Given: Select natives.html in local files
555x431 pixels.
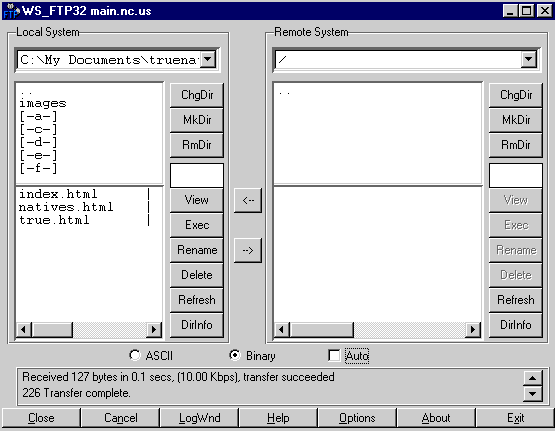Looking at the screenshot, I should click(x=66, y=207).
